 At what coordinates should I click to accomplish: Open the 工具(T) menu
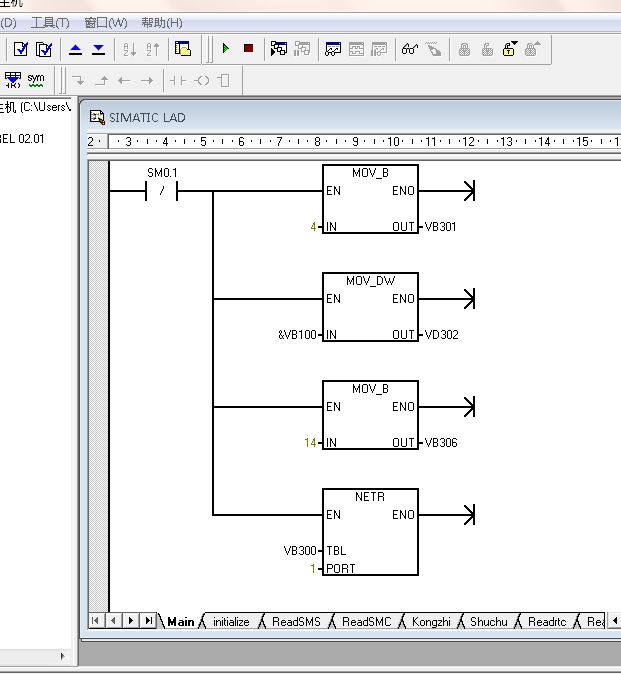[x=50, y=22]
